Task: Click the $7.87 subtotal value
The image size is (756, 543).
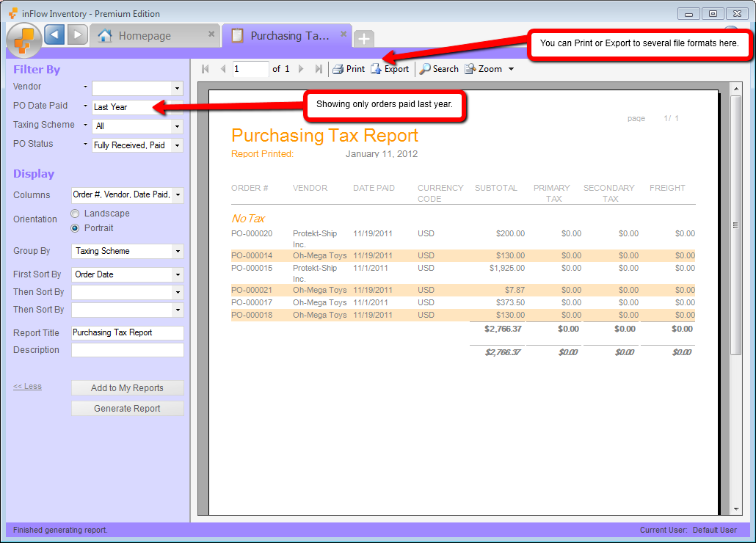Action: 515,291
